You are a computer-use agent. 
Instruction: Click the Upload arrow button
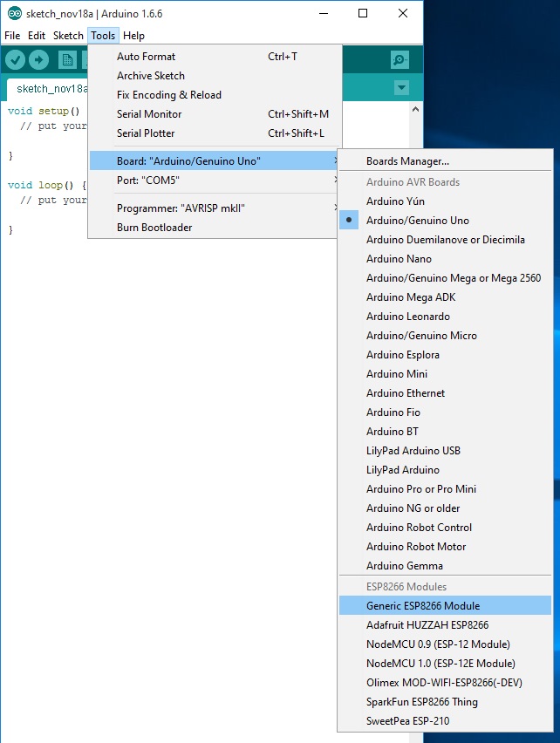39,59
